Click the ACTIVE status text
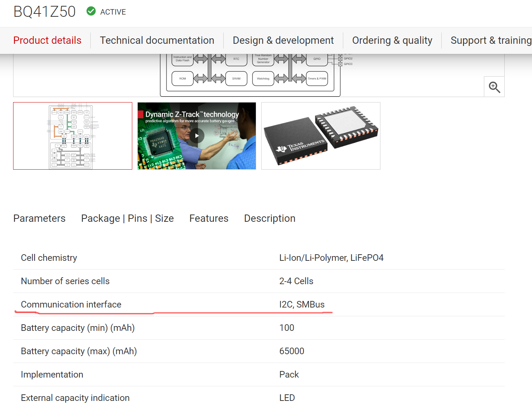 pos(113,12)
